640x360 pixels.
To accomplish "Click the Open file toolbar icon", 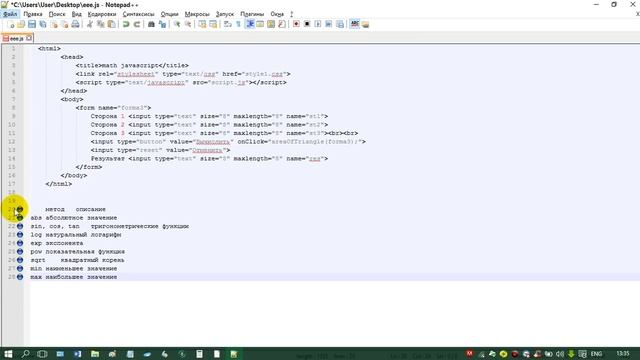I will tap(21, 24).
